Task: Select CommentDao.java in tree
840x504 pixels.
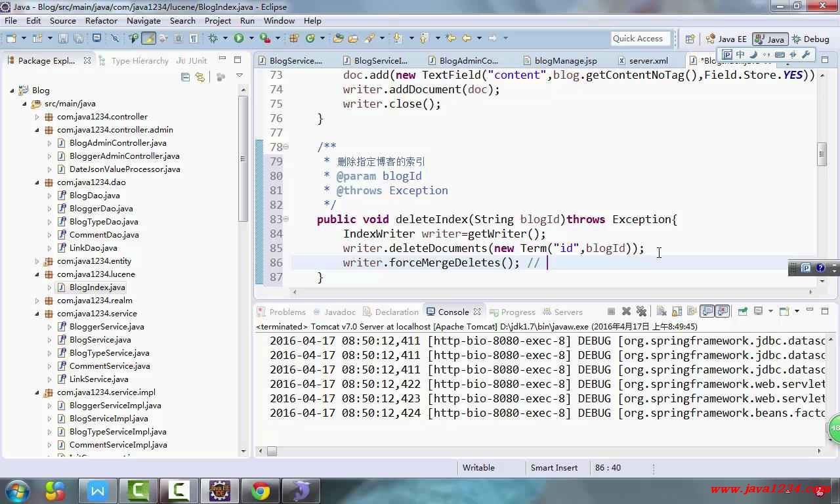Action: [x=104, y=235]
